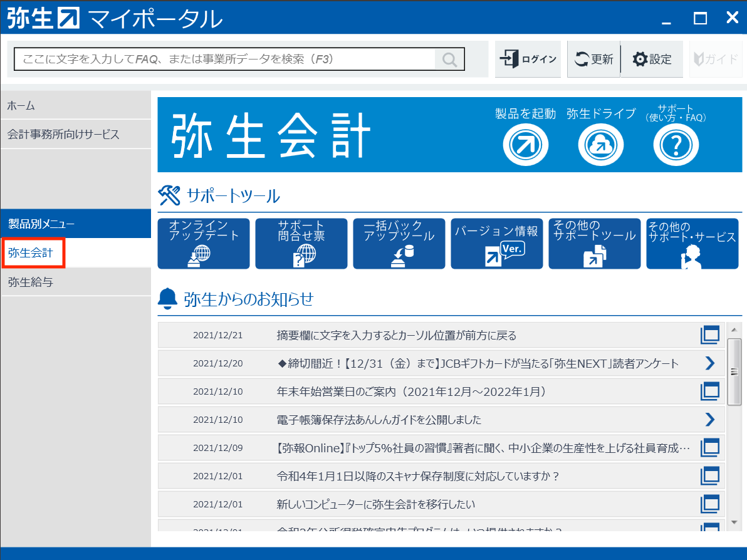747x560 pixels.
Task: Open 会計事務所向けサービス sidebar item
Action: pyautogui.click(x=75, y=134)
